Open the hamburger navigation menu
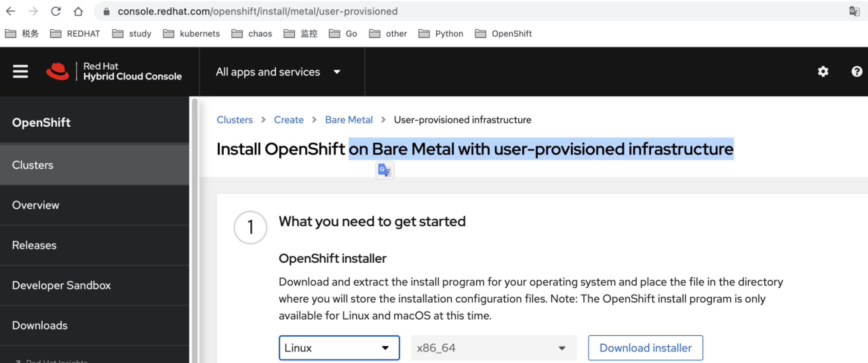 click(20, 71)
